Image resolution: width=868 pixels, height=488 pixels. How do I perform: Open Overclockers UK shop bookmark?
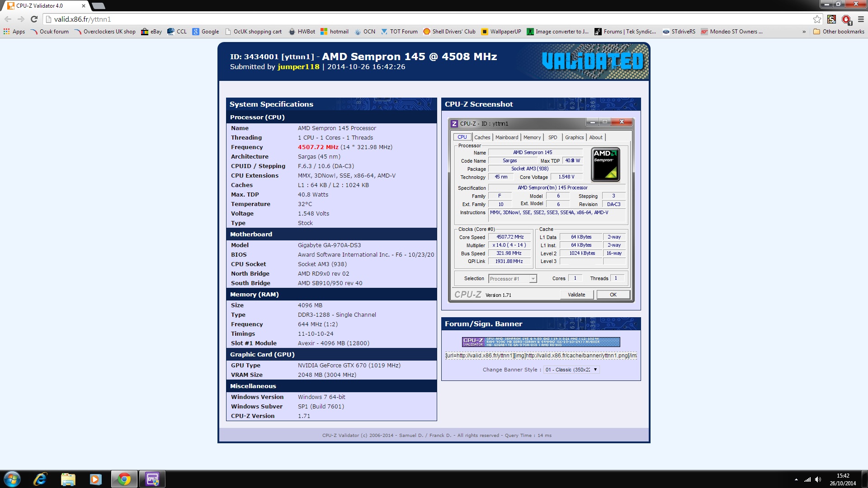click(105, 32)
